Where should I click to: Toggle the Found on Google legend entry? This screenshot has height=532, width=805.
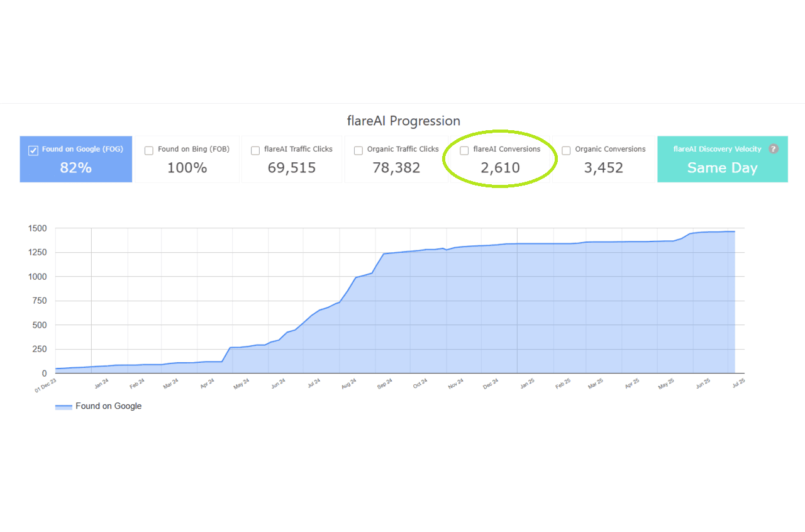tap(98, 406)
